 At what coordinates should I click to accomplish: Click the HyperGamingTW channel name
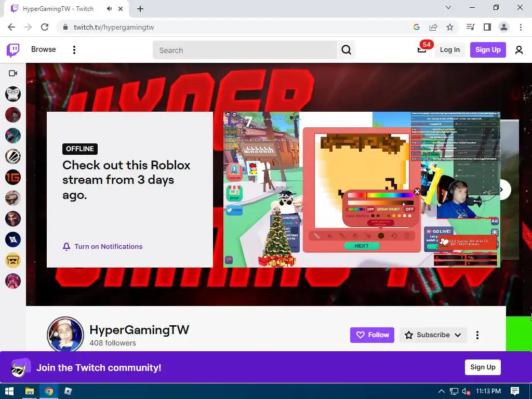[139, 330]
